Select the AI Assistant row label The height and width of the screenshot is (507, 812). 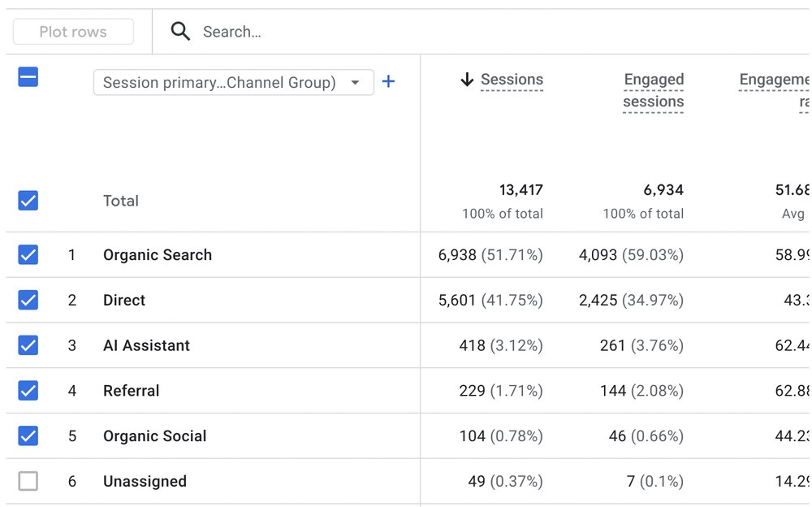(146, 345)
